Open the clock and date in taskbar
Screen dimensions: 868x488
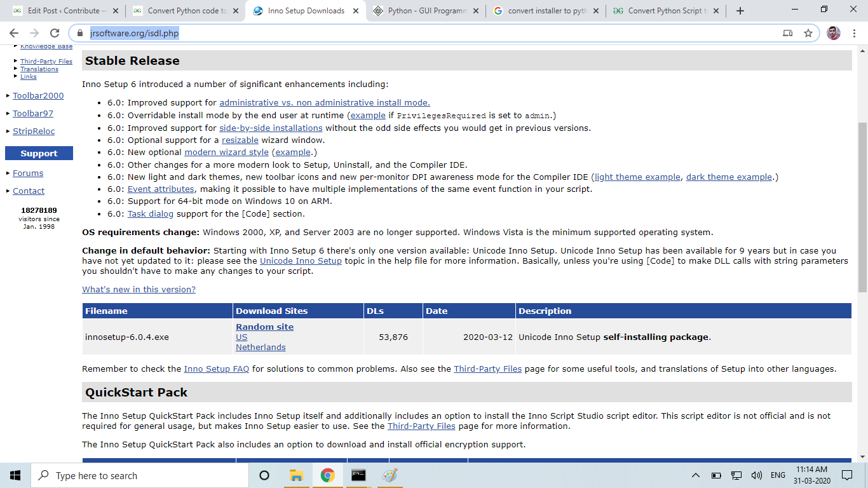point(811,475)
